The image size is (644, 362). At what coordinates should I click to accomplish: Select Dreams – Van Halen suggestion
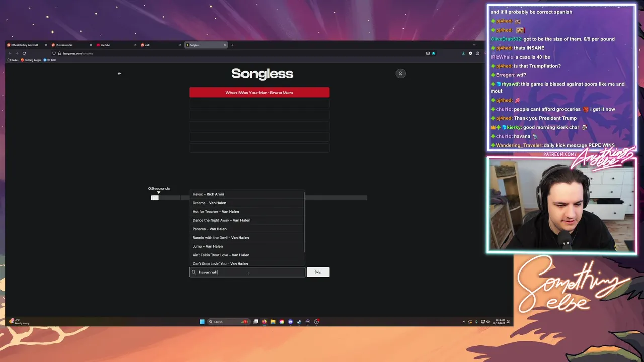247,203
